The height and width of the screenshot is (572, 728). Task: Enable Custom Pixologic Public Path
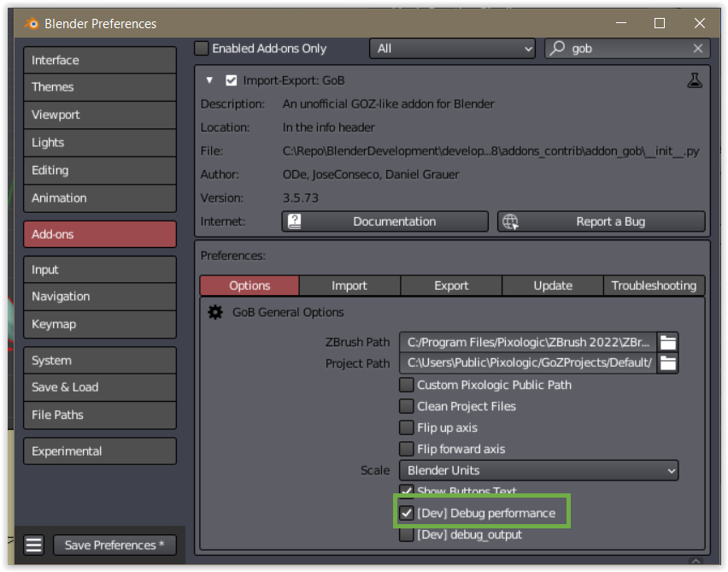pyautogui.click(x=406, y=385)
